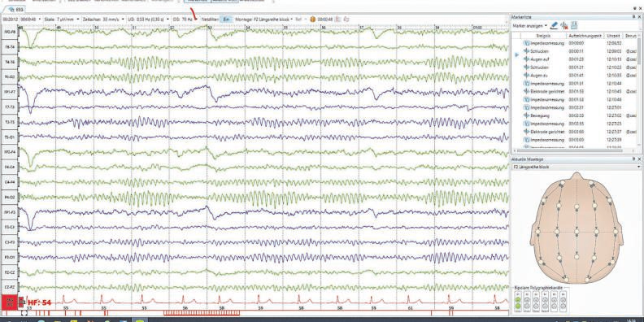Sort by the Ereignis column header

[x=543, y=36]
